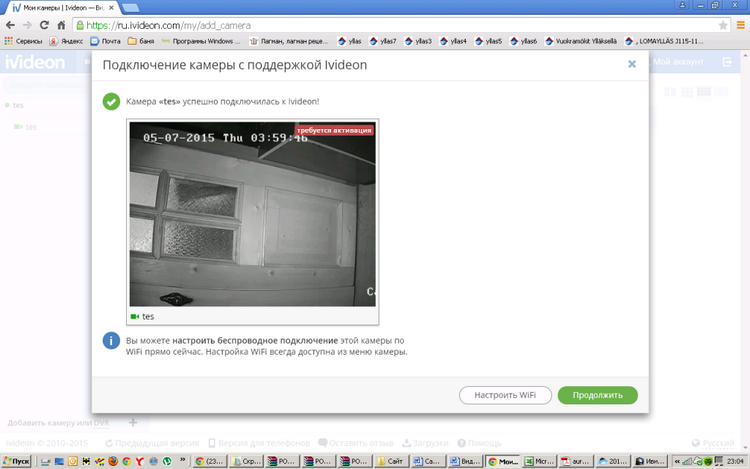750x469 pixels.
Task: Open Предыдущая версия footer link
Action: [x=152, y=443]
